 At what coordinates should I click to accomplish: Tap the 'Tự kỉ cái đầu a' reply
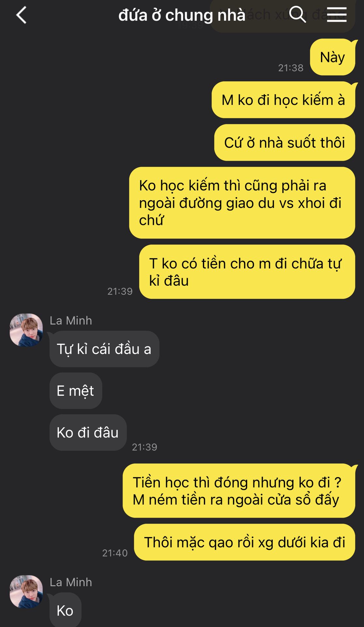(x=104, y=349)
